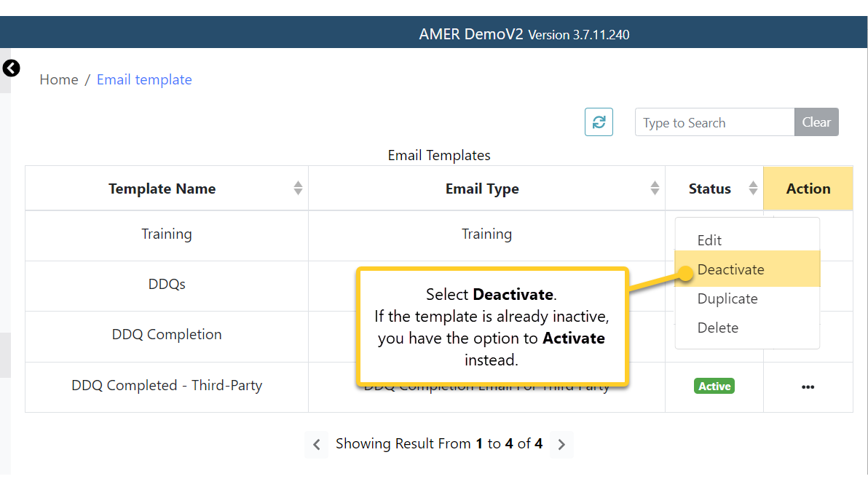Sort by Email Type column
The width and height of the screenshot is (868, 495).
(655, 189)
